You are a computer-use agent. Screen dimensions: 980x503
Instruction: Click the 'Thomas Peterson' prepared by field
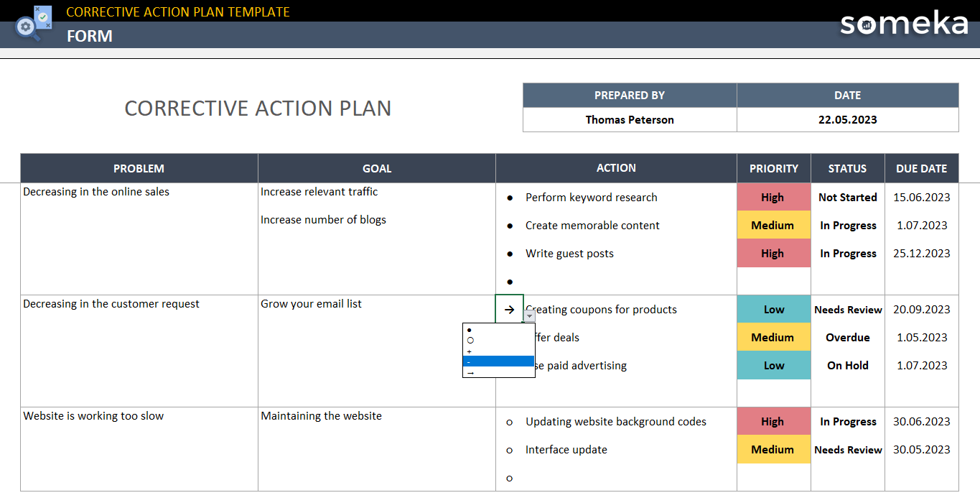(630, 120)
